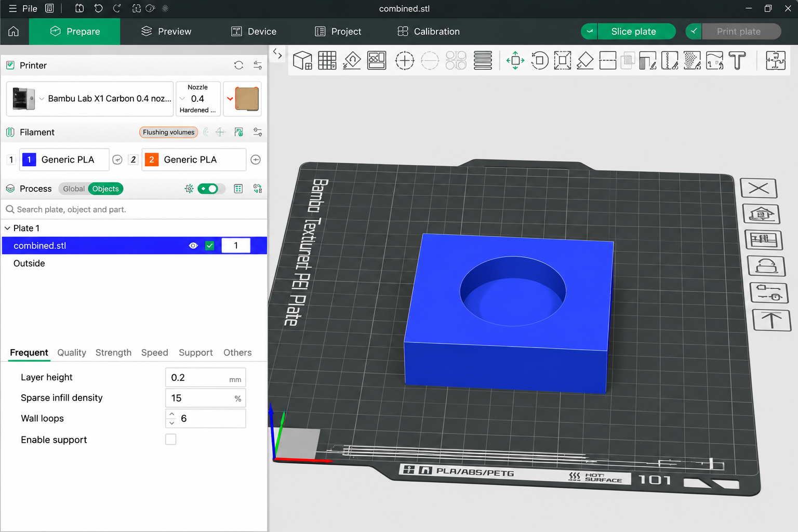Open the Nozzle 0.4 dropdown

198,99
